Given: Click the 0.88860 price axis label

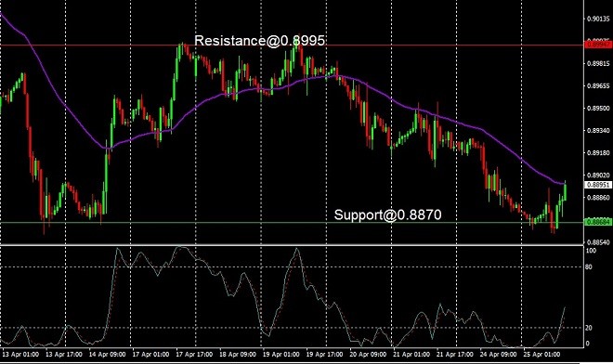Looking at the screenshot, I should click(598, 198).
